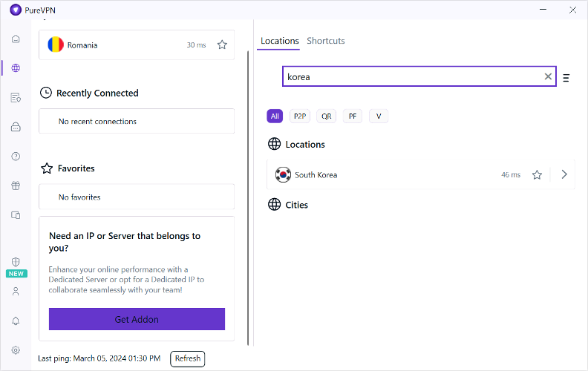Open the notifications bell icon

tap(16, 321)
